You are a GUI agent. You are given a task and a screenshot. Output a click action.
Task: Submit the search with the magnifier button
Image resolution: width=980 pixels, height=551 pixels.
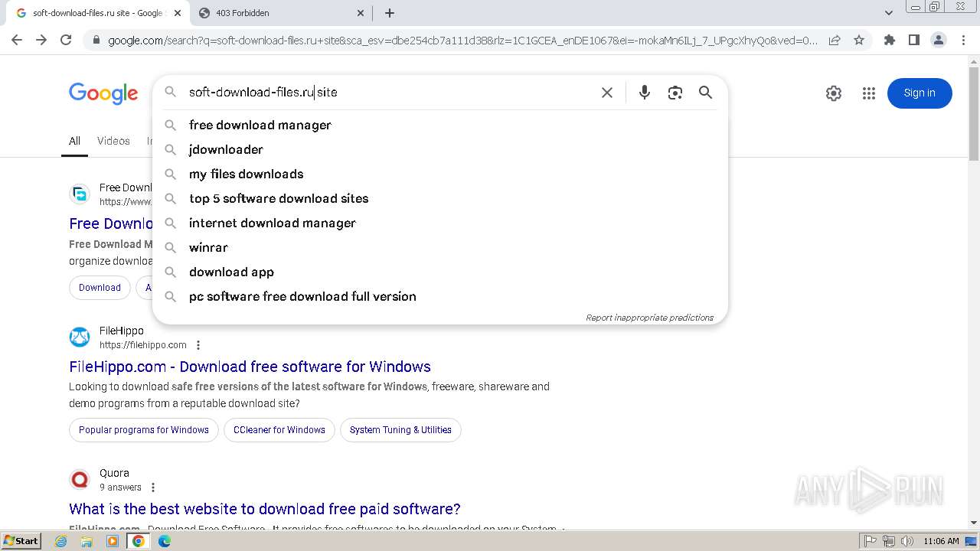(x=705, y=93)
